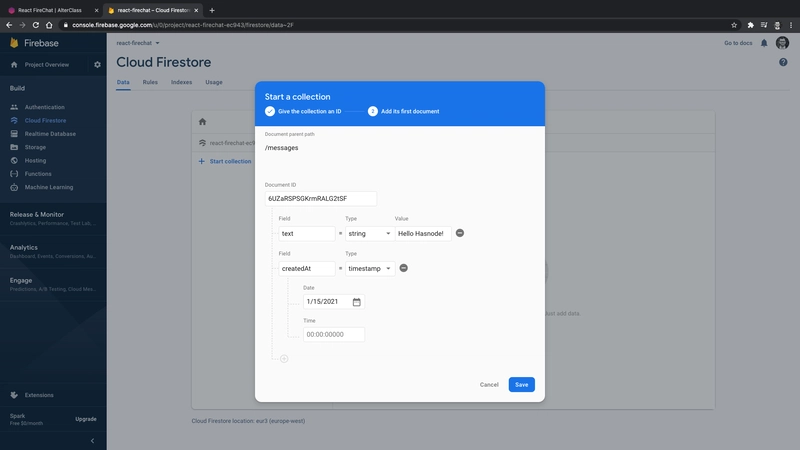Bookmark this page with the star icon
This screenshot has width=800, height=450.
tap(734, 25)
